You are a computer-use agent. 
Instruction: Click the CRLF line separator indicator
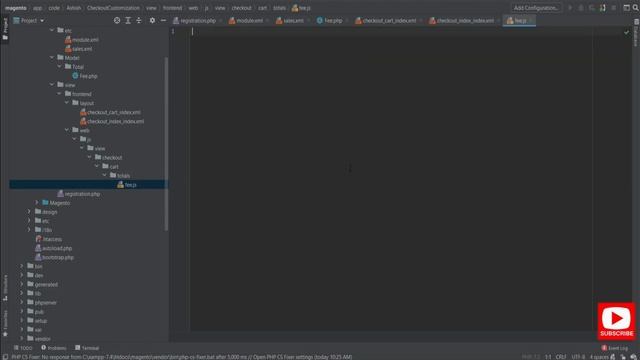[x=561, y=357]
